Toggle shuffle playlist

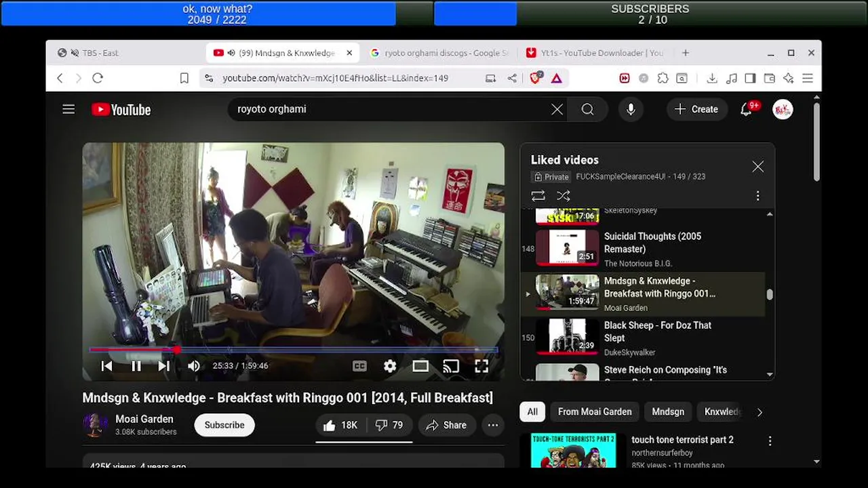tap(563, 196)
